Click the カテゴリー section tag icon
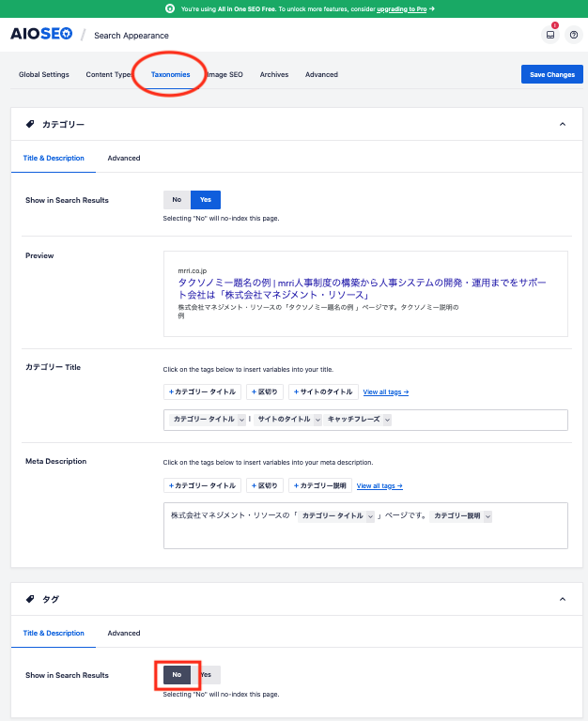The width and height of the screenshot is (588, 721). tap(29, 124)
